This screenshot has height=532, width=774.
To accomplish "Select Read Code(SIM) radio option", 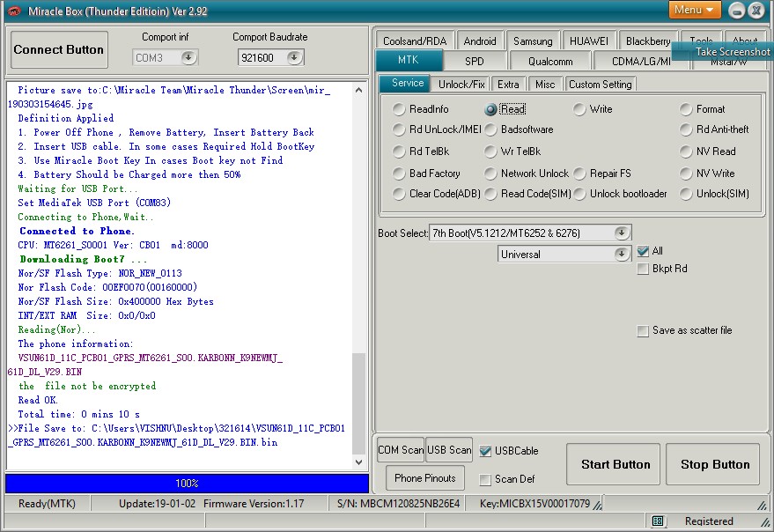I will point(527,194).
